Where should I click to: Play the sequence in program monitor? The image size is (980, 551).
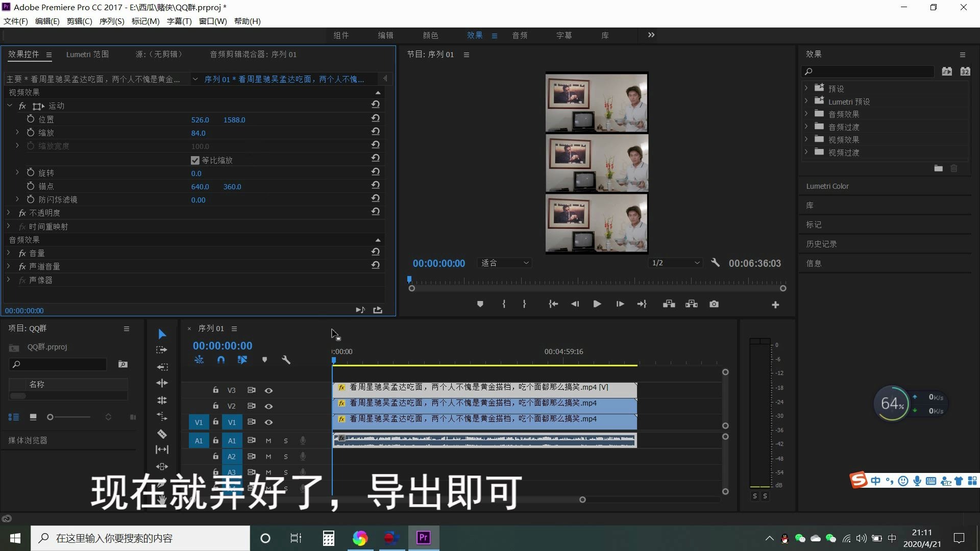(597, 304)
